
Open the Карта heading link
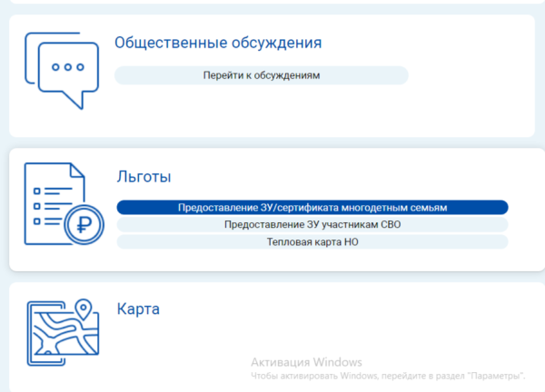138,309
